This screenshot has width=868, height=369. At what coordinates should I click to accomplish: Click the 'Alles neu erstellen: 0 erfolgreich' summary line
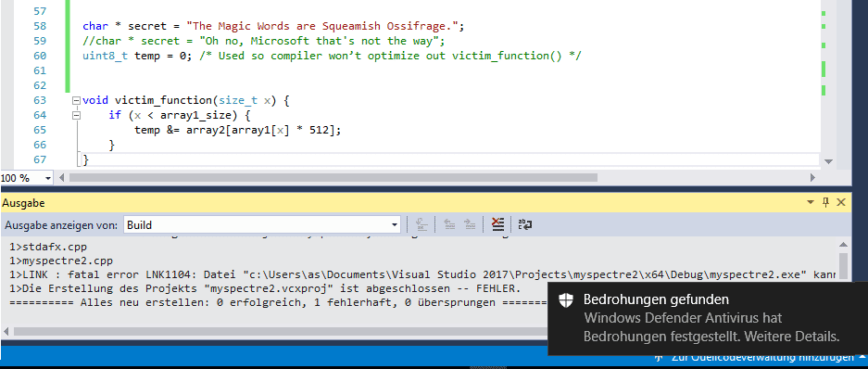[x=278, y=303]
